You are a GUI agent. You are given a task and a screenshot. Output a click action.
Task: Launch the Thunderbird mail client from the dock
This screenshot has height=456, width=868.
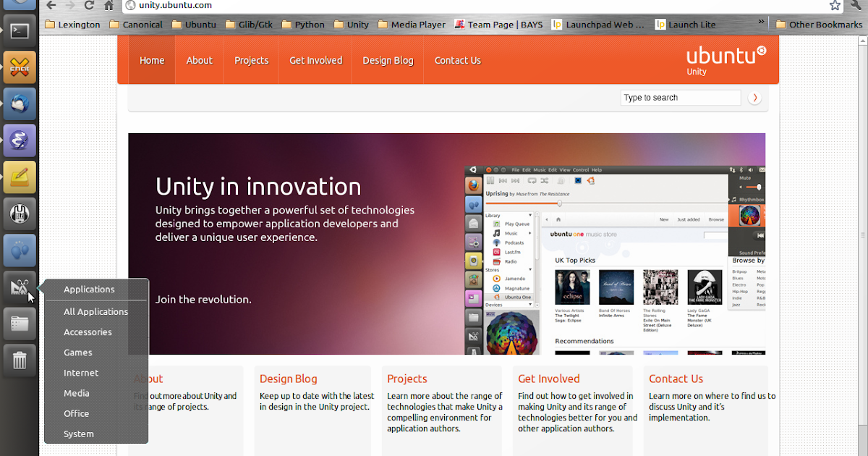click(x=20, y=104)
